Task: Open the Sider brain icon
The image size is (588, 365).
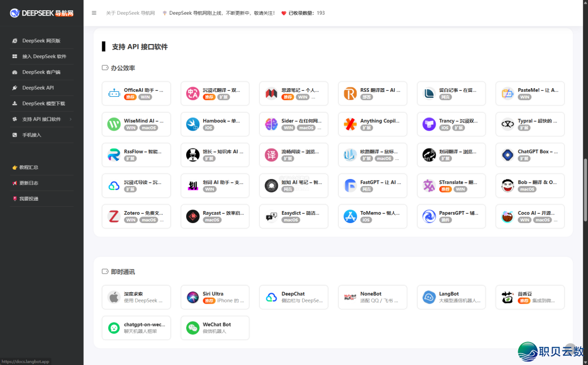Action: [272, 124]
